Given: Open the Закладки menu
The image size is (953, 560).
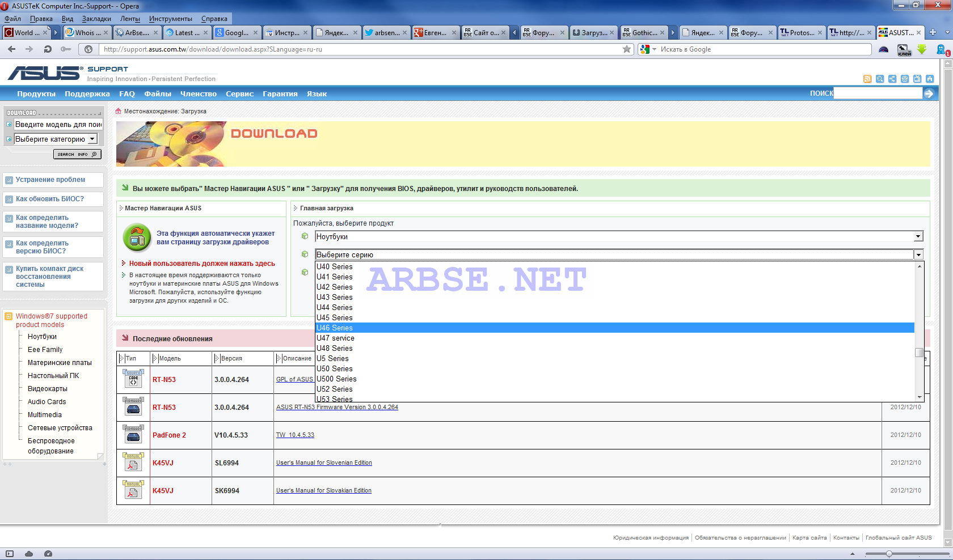Looking at the screenshot, I should tap(96, 19).
